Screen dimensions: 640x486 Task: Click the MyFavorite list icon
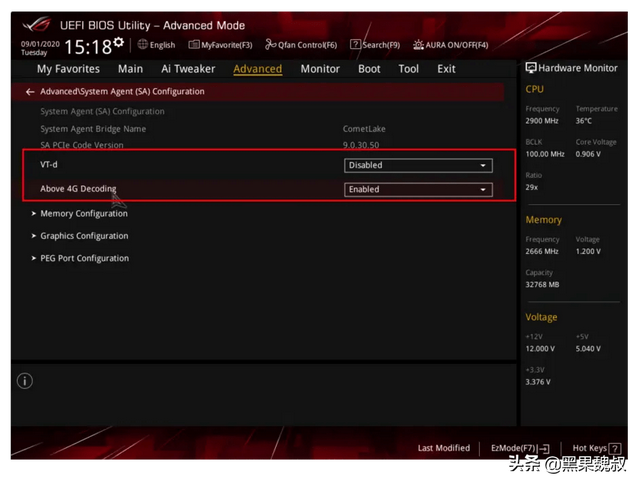(x=194, y=44)
